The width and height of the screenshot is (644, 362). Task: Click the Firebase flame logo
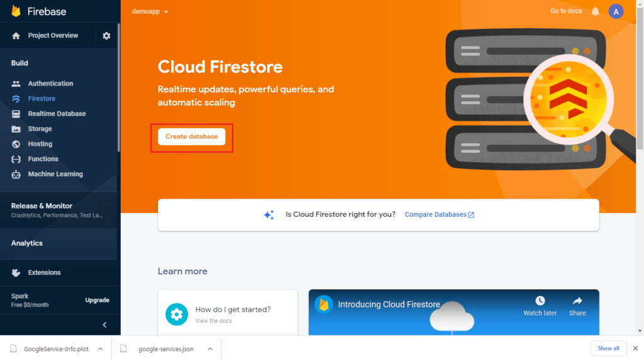(16, 11)
